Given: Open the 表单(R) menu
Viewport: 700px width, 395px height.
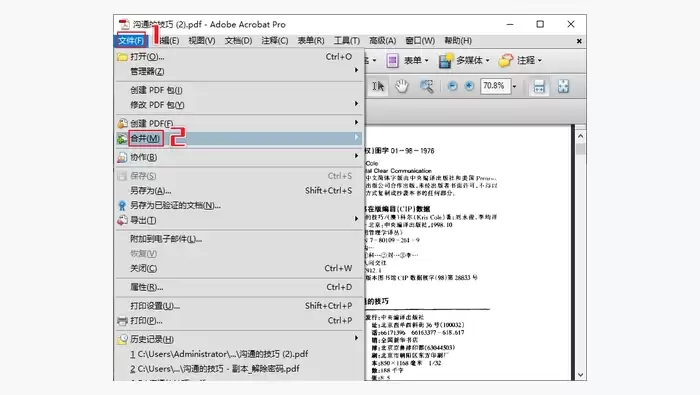Looking at the screenshot, I should (311, 41).
